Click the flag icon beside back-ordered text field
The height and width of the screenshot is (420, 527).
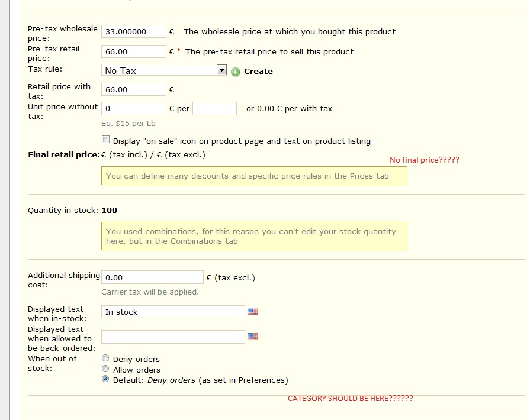(x=253, y=337)
